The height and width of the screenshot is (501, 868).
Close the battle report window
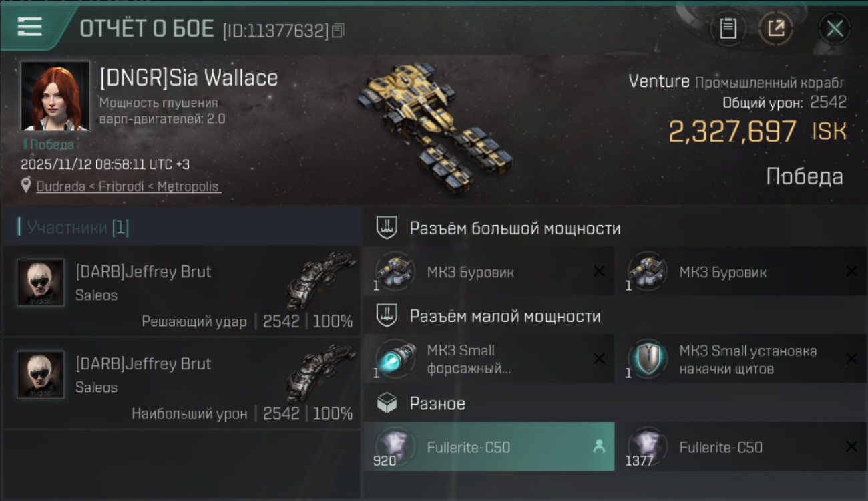835,28
